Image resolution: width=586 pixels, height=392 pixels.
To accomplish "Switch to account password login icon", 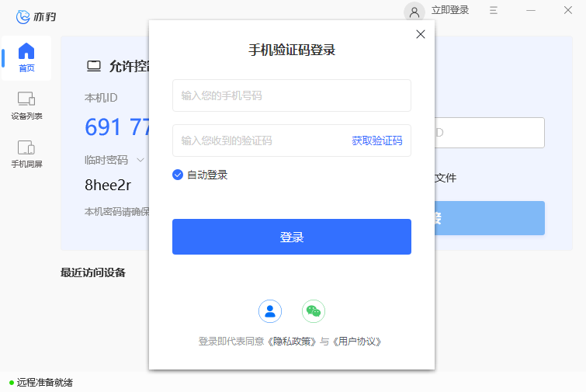I will (270, 311).
